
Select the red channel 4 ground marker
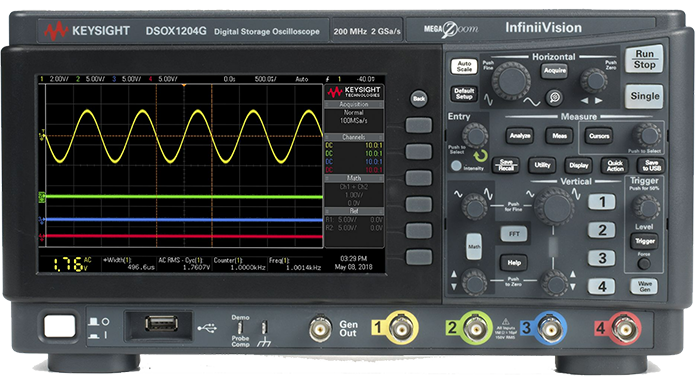click(x=41, y=236)
